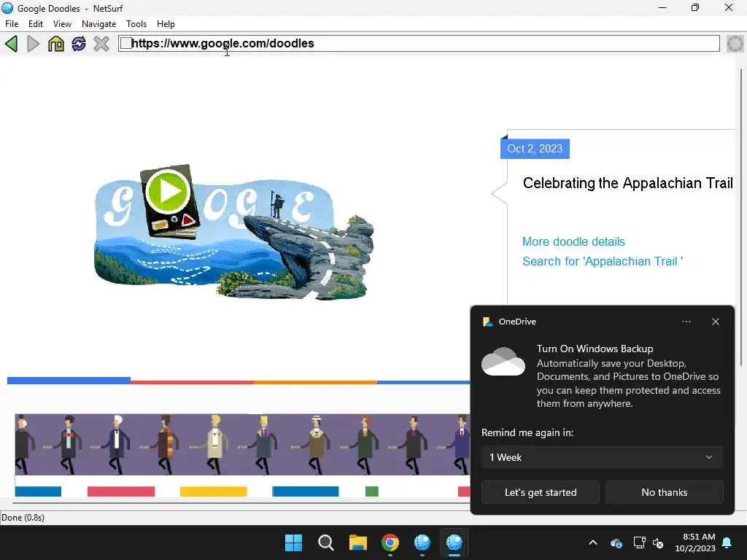
Task: Click the Oct 2, 2023 date label
Action: pos(535,149)
